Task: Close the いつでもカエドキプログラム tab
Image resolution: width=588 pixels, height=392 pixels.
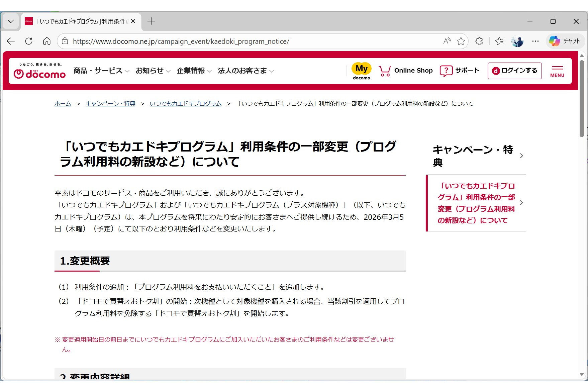Action: click(x=133, y=21)
